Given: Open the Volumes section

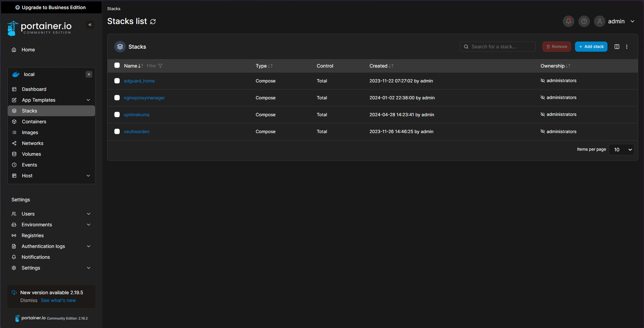Looking at the screenshot, I should (31, 154).
